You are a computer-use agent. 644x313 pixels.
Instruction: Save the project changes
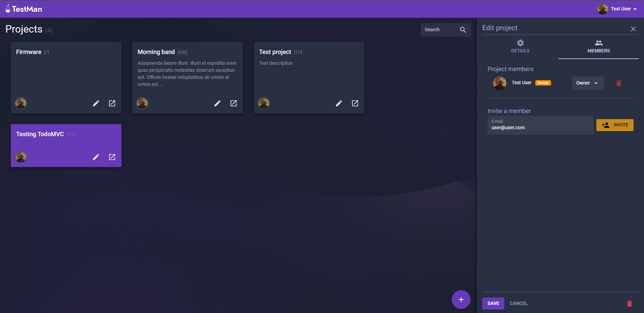[x=493, y=304]
